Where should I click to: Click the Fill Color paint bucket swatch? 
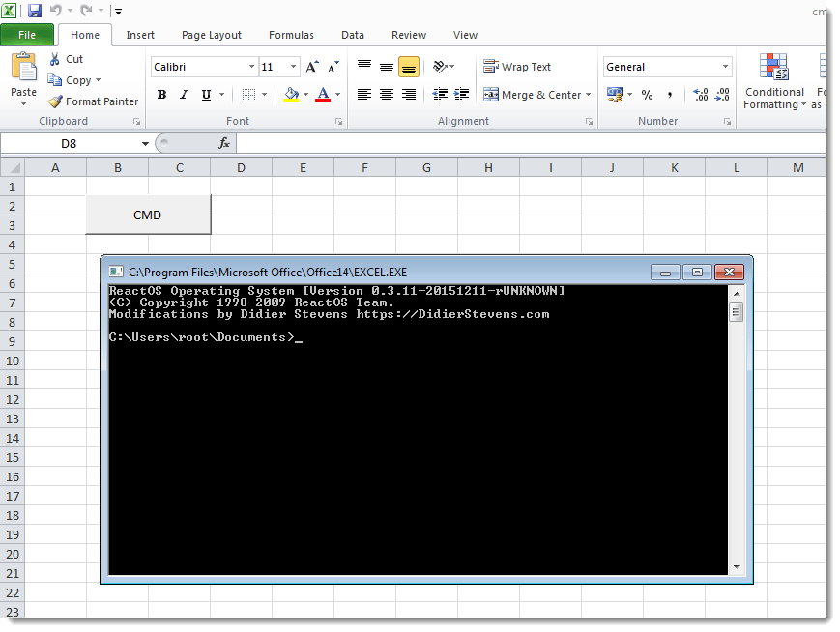pos(291,95)
